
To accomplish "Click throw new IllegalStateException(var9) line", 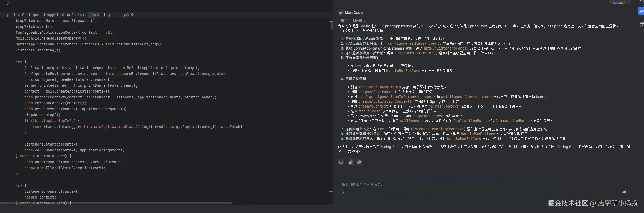I will 65,168.
